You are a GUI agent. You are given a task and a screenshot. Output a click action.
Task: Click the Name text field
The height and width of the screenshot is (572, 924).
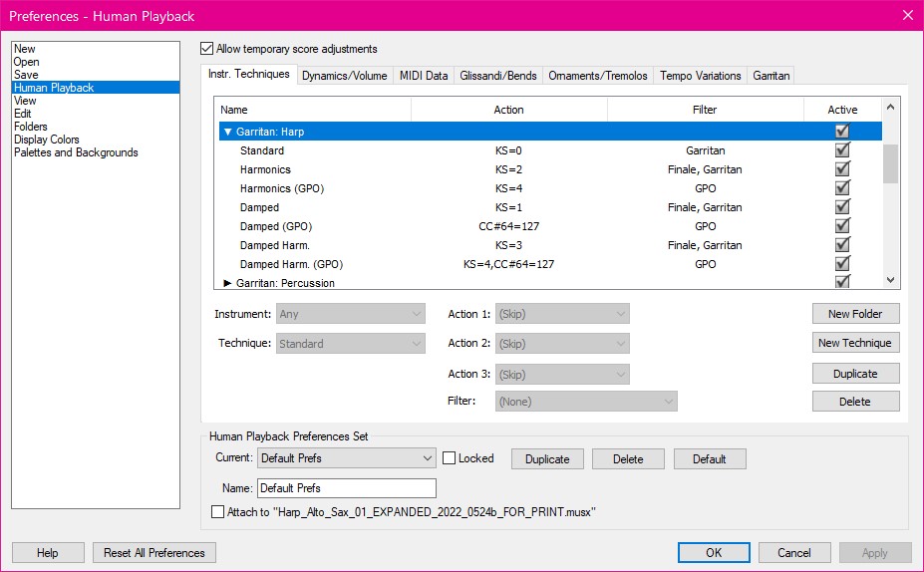(x=346, y=488)
